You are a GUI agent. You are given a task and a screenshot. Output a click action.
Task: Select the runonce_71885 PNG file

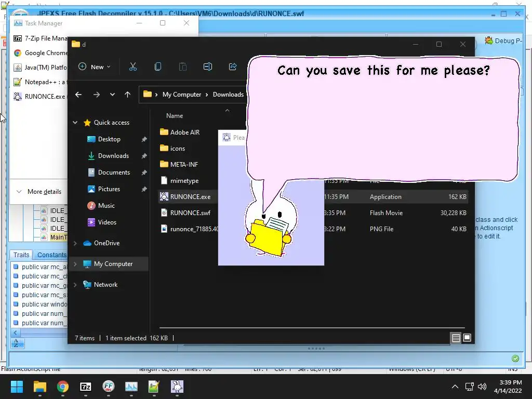(x=194, y=229)
